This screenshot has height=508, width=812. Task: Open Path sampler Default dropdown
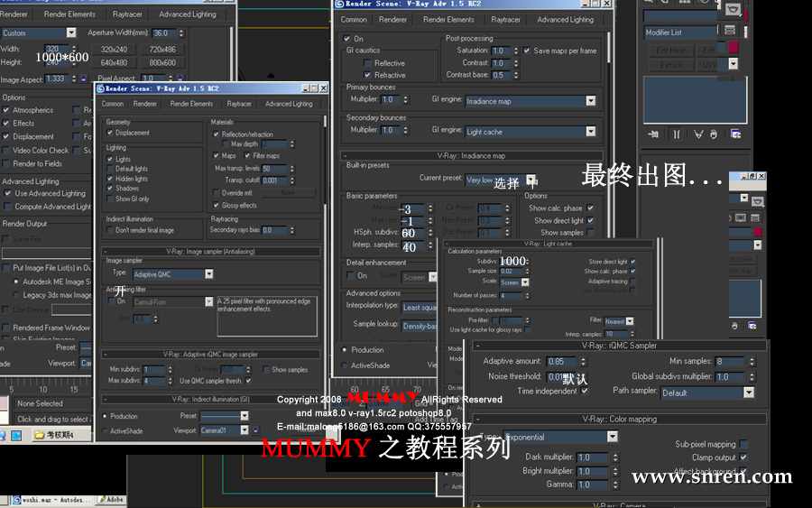(707, 393)
